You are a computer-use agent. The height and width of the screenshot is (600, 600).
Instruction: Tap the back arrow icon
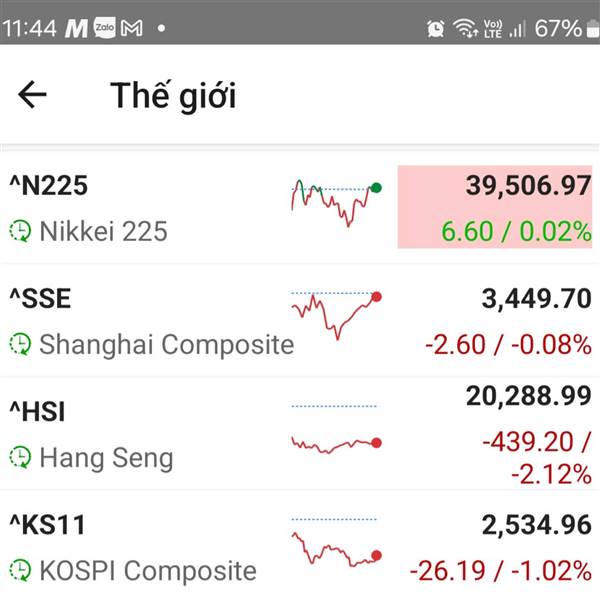pos(32,95)
